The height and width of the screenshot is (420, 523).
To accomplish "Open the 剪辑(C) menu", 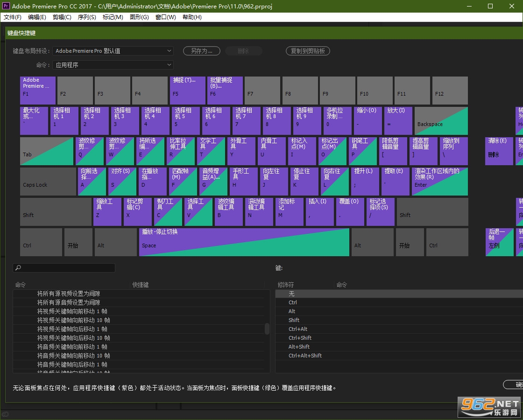I will coord(62,17).
